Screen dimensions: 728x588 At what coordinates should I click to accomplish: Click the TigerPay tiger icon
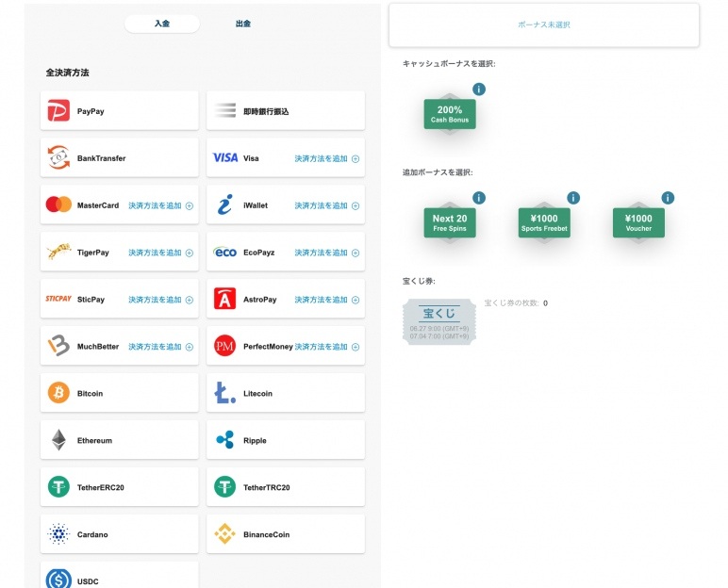coord(58,252)
